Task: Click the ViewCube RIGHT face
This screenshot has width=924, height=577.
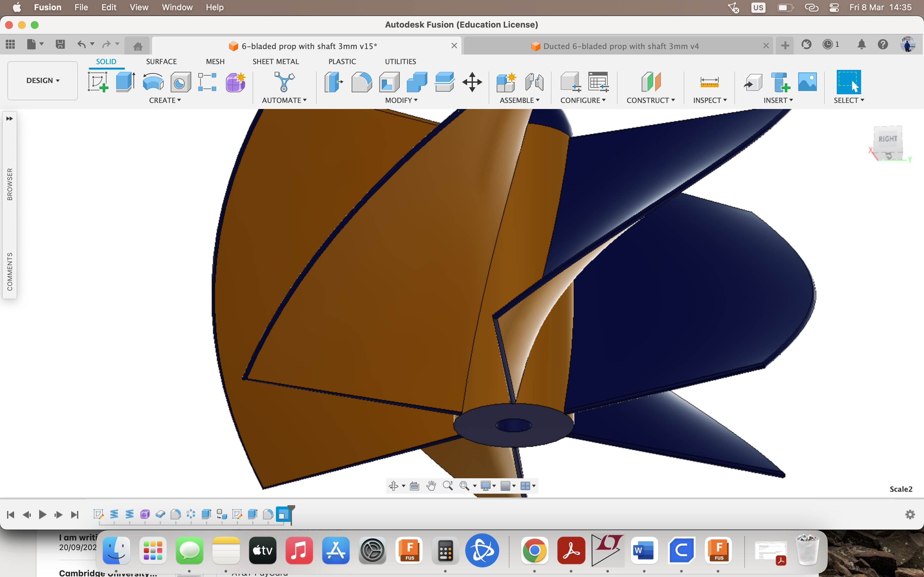Action: [x=888, y=138]
